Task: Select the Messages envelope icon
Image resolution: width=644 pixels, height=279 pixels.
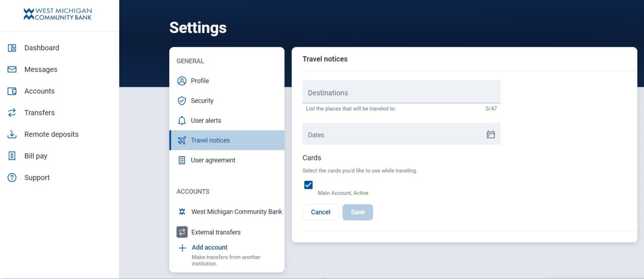Action: [x=10, y=69]
